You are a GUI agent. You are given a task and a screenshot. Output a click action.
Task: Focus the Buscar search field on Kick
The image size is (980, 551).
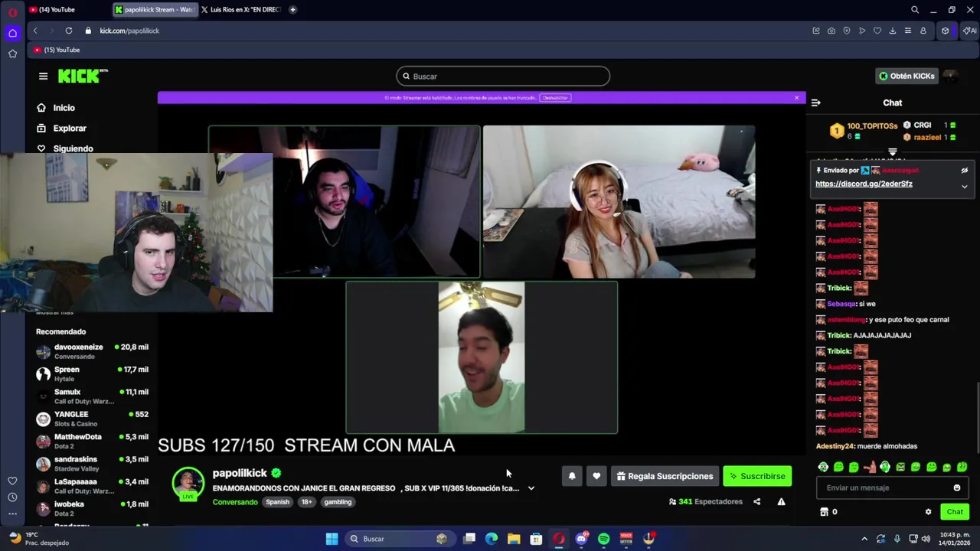[503, 76]
